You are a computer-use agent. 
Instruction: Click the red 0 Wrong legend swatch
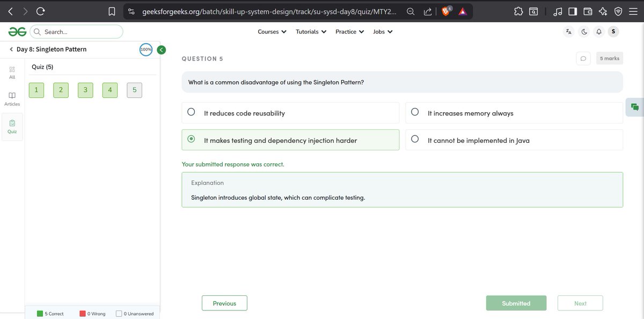[83, 314]
